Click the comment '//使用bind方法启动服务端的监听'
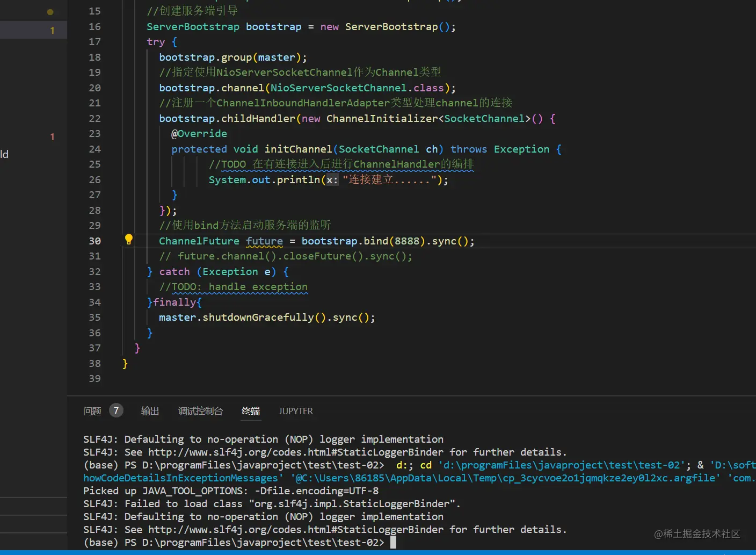 (x=245, y=225)
